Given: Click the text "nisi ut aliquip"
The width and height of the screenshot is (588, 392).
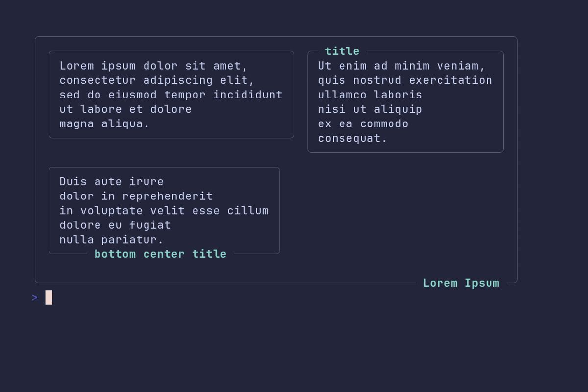Looking at the screenshot, I should pos(370,109).
